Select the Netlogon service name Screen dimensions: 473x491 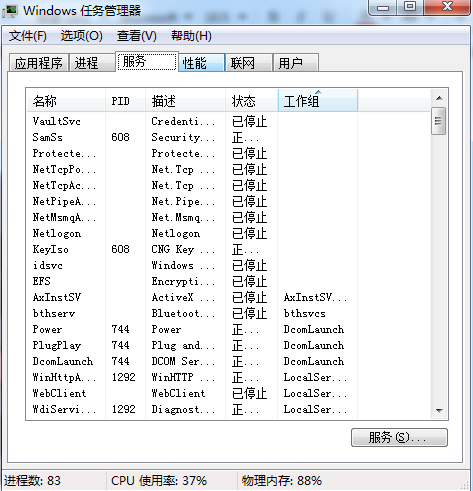click(x=57, y=233)
